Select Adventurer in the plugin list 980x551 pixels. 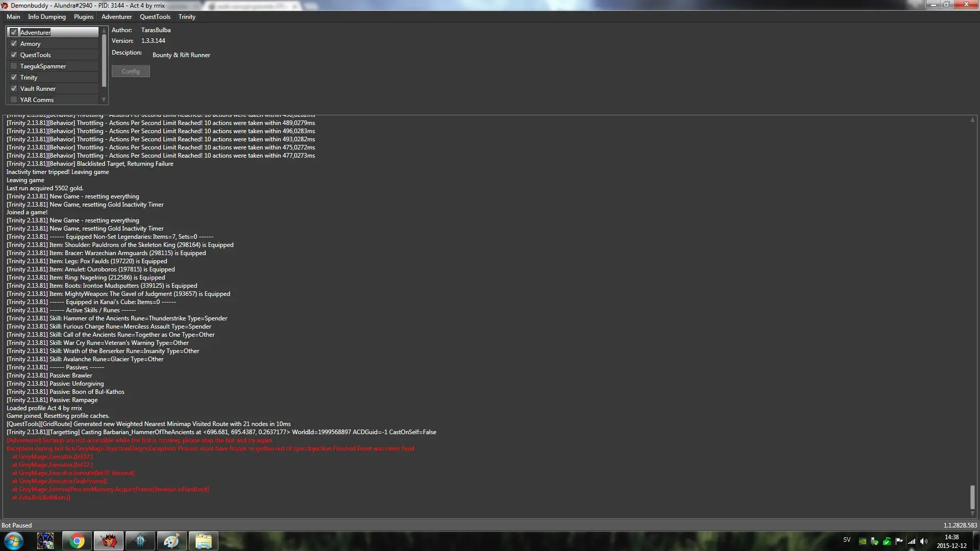(x=53, y=32)
